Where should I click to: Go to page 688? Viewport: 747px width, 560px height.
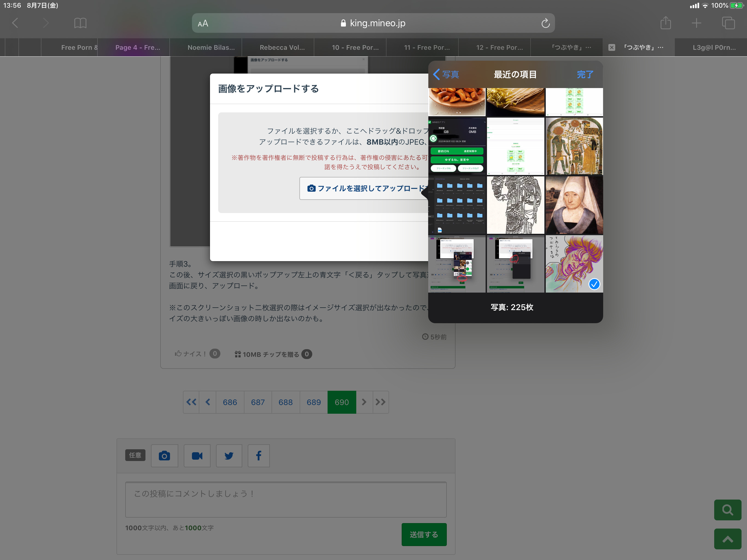click(x=285, y=402)
